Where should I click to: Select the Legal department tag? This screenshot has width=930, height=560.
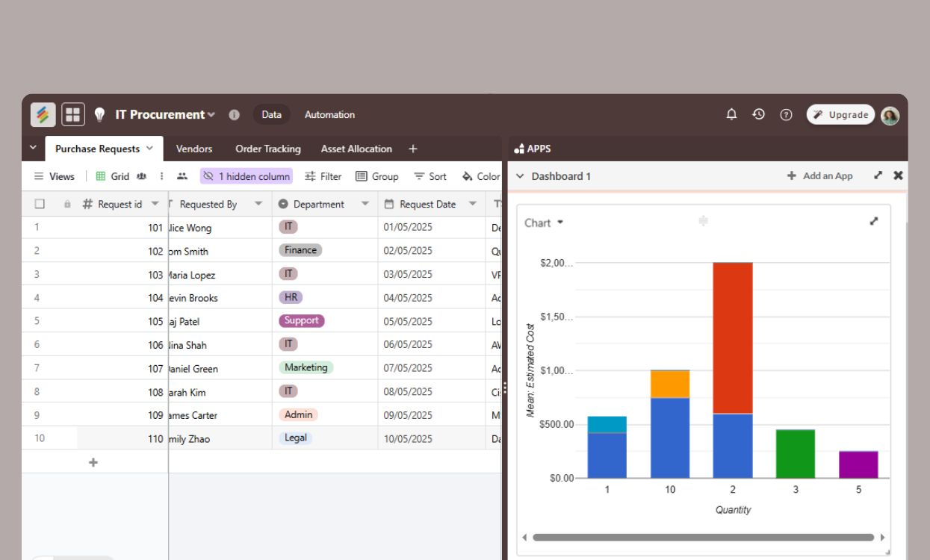(295, 438)
